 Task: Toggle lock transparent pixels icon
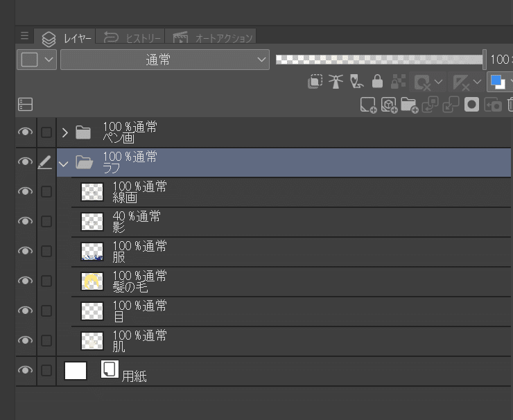tap(398, 82)
